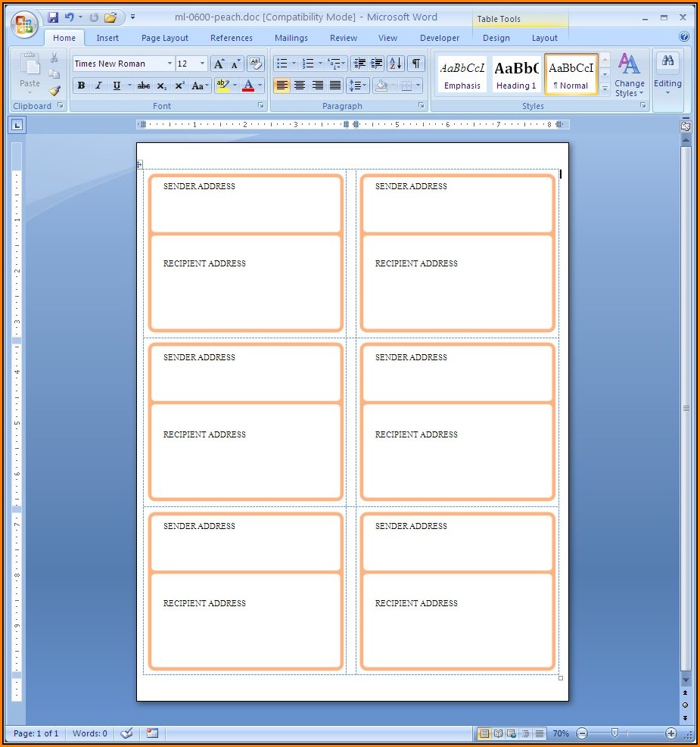Open the Change Styles dropdown
The image size is (700, 747).
pos(629,75)
